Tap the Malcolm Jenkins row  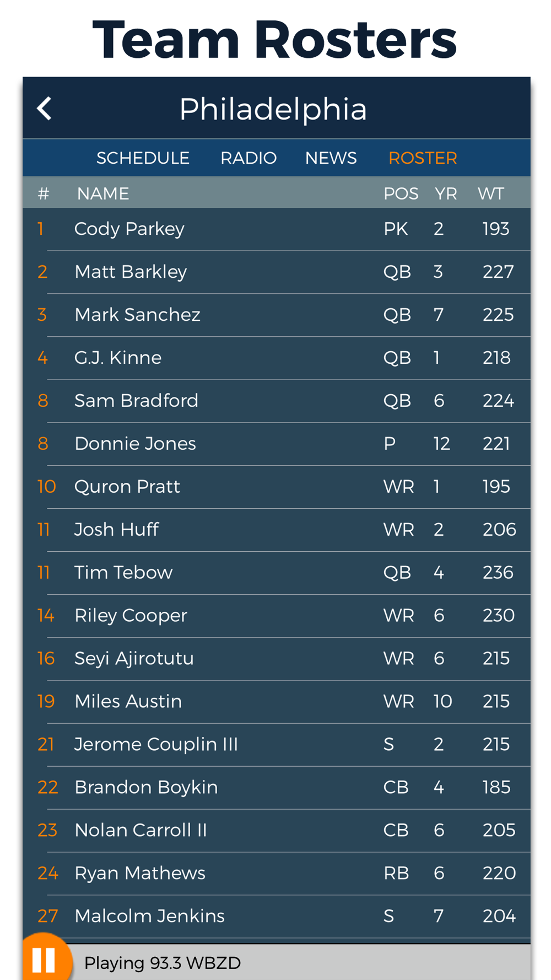(x=277, y=917)
